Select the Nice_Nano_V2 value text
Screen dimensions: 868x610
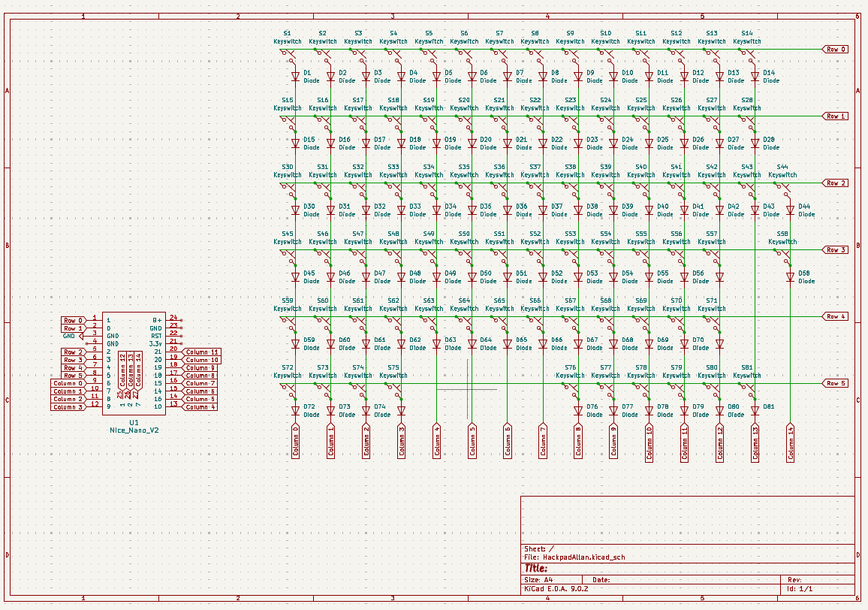[134, 430]
